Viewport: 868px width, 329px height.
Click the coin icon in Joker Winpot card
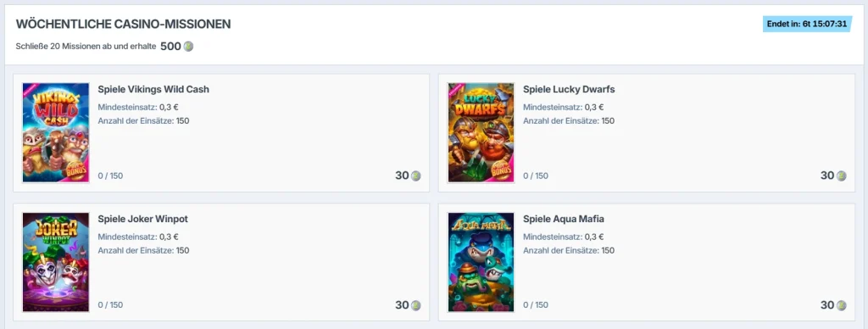pyautogui.click(x=415, y=305)
